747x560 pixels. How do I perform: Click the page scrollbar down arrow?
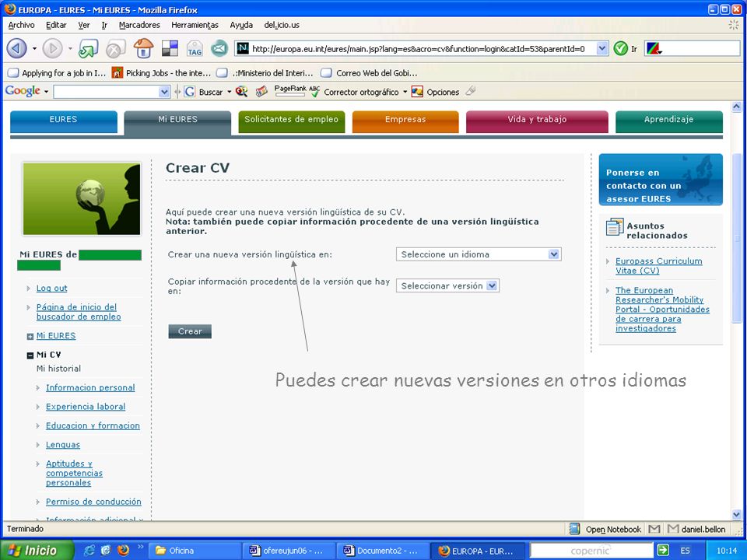tap(737, 514)
